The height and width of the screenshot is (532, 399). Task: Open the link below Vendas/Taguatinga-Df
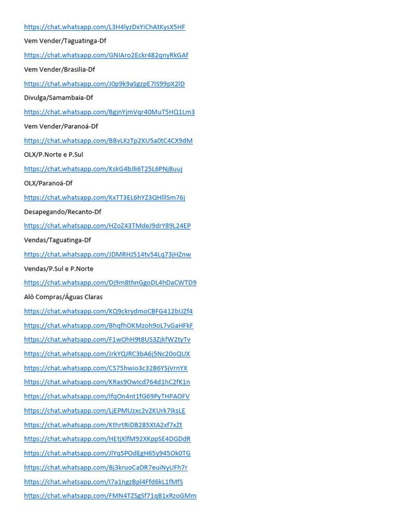108,254
